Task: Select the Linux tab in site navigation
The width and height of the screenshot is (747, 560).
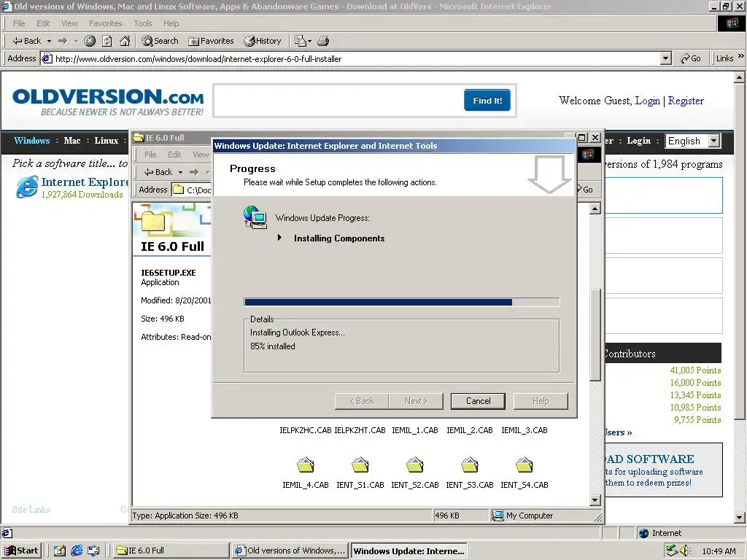Action: pos(107,141)
